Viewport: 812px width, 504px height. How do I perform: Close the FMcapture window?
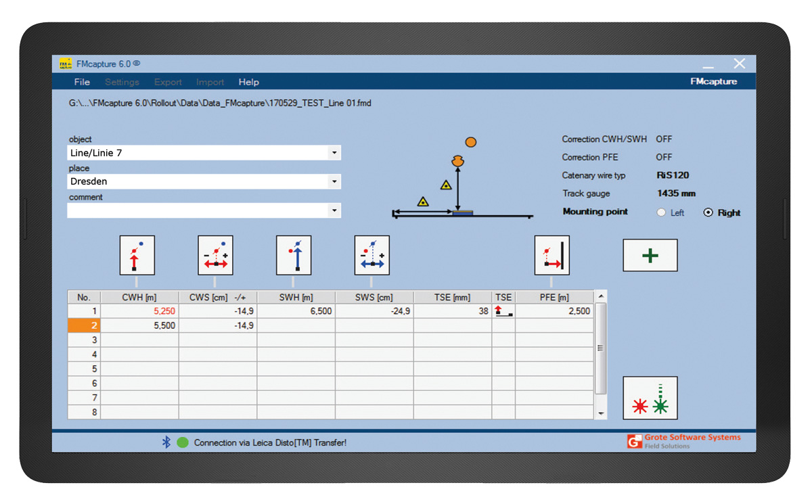pyautogui.click(x=740, y=64)
